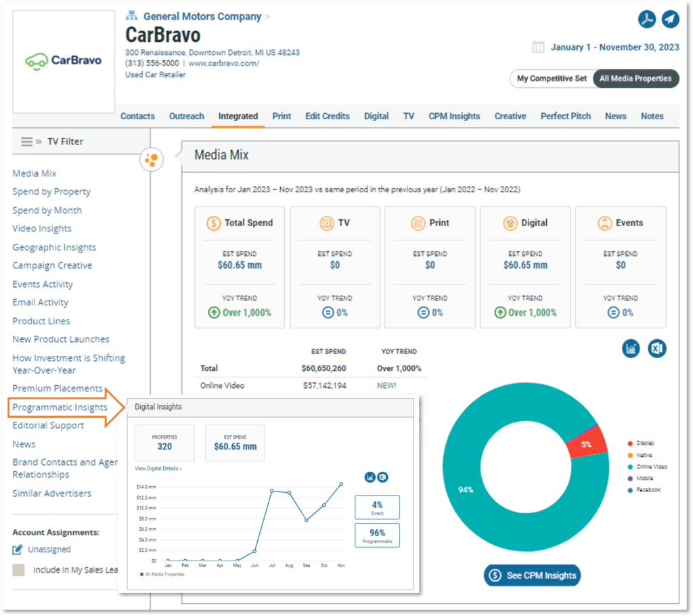Click the TV card icon
The height and width of the screenshot is (616, 693).
click(327, 223)
